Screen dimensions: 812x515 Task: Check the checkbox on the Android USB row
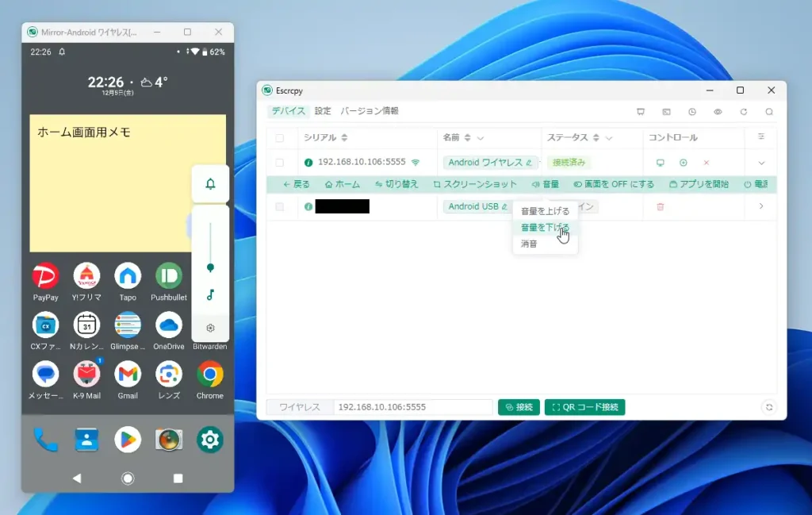click(x=281, y=206)
